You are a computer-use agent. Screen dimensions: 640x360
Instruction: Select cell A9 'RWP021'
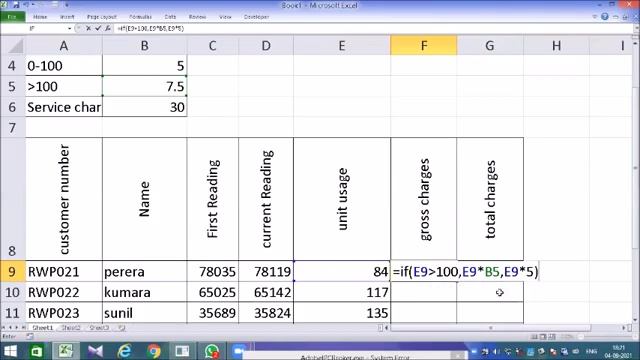point(64,271)
